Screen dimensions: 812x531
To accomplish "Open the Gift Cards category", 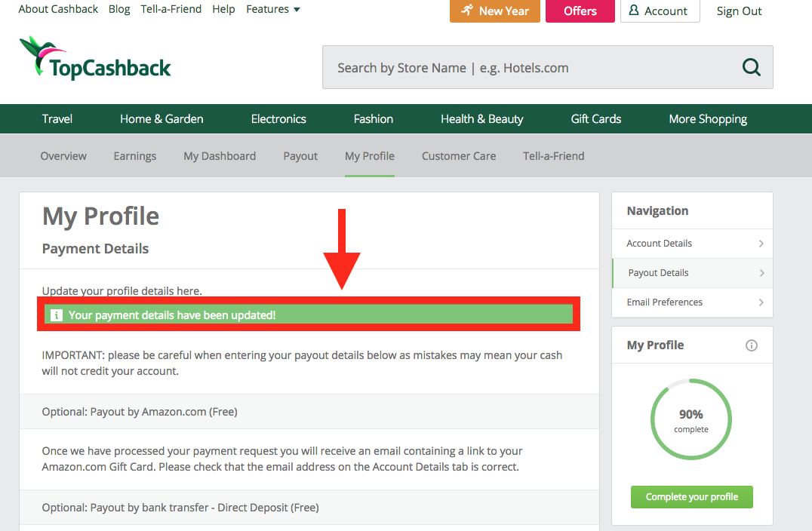I will tap(596, 119).
